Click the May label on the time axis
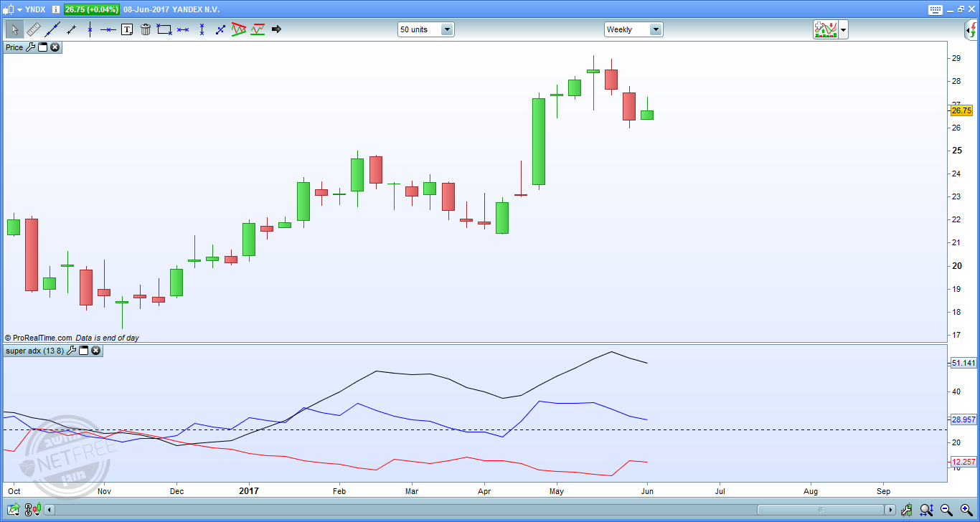This screenshot has height=522, width=980. tap(557, 491)
